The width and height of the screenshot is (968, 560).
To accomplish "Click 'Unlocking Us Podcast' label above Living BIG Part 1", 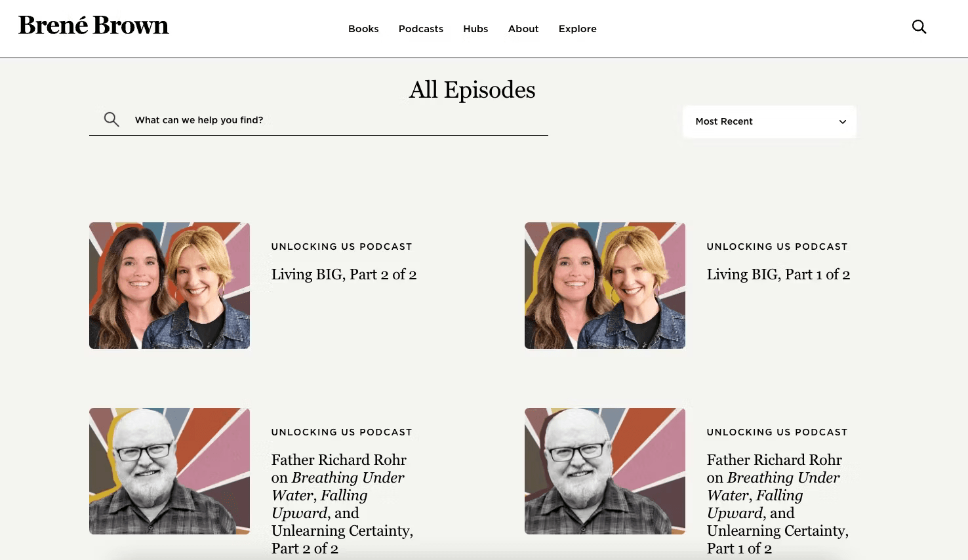I will click(x=777, y=247).
